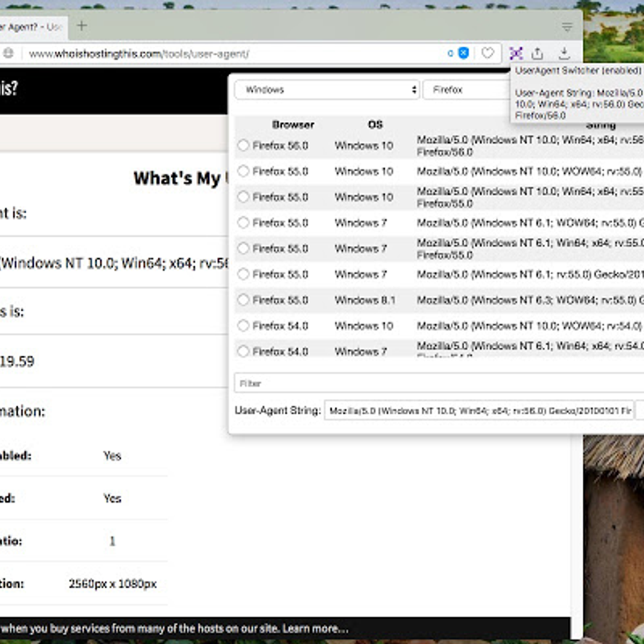Open the Windows operating system dropdown
This screenshot has height=644, width=644.
(x=327, y=90)
